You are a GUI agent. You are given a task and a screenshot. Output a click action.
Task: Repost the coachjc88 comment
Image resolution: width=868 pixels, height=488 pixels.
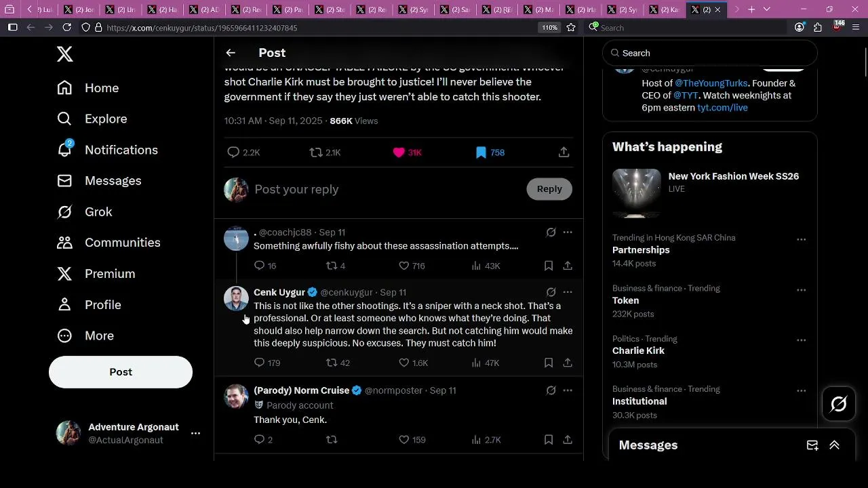coord(336,266)
